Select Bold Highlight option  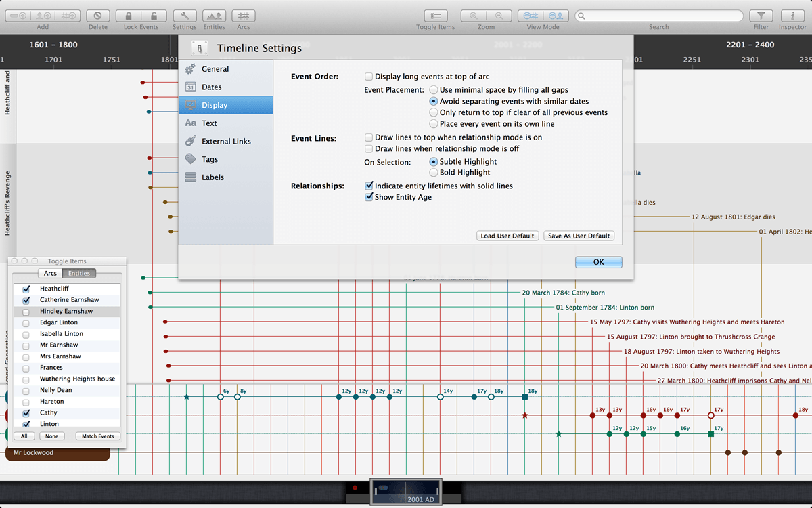click(x=434, y=173)
